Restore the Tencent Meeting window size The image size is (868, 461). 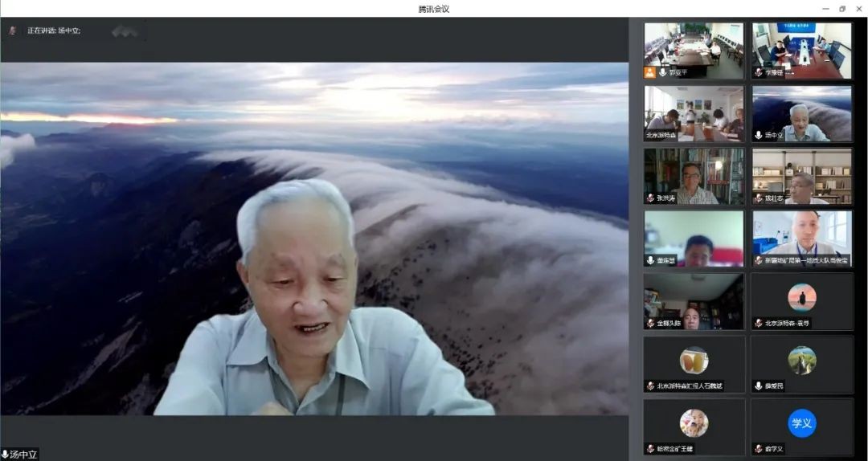[841, 9]
